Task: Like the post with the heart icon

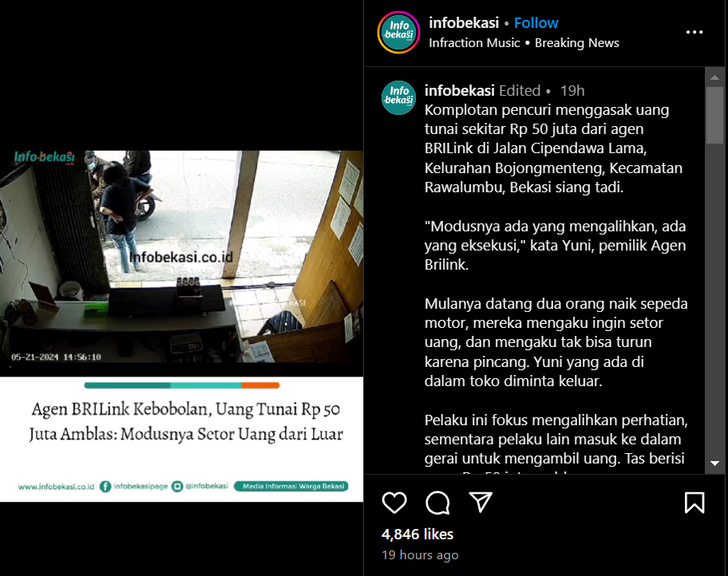Action: tap(394, 503)
